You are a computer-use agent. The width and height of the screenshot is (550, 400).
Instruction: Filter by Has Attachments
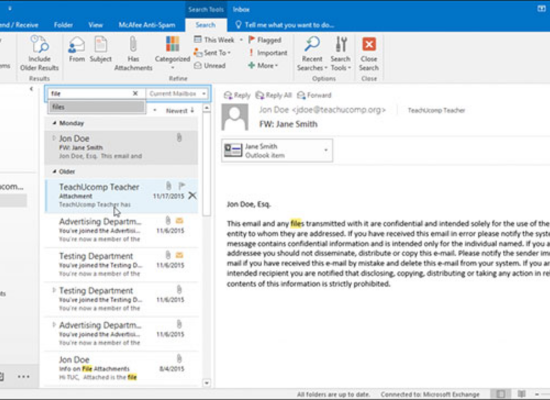pyautogui.click(x=133, y=54)
